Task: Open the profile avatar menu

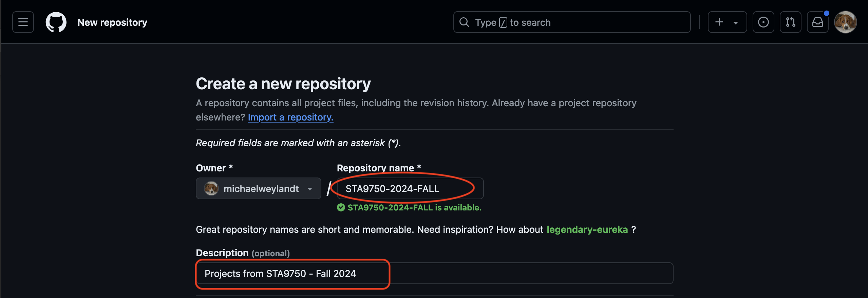Action: click(845, 22)
